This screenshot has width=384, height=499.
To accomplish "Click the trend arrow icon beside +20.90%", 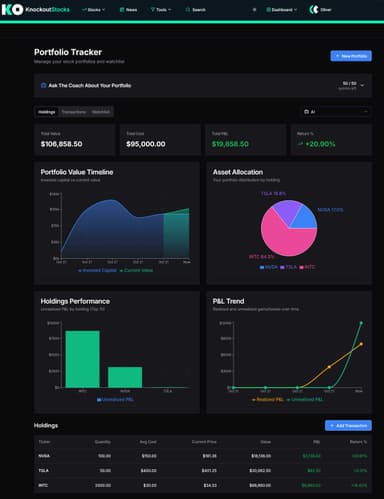I will tap(300, 144).
